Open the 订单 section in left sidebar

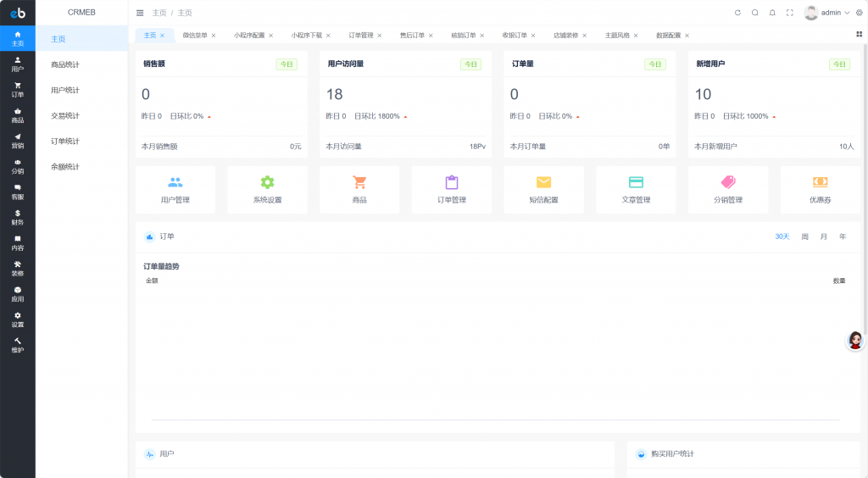pyautogui.click(x=17, y=90)
